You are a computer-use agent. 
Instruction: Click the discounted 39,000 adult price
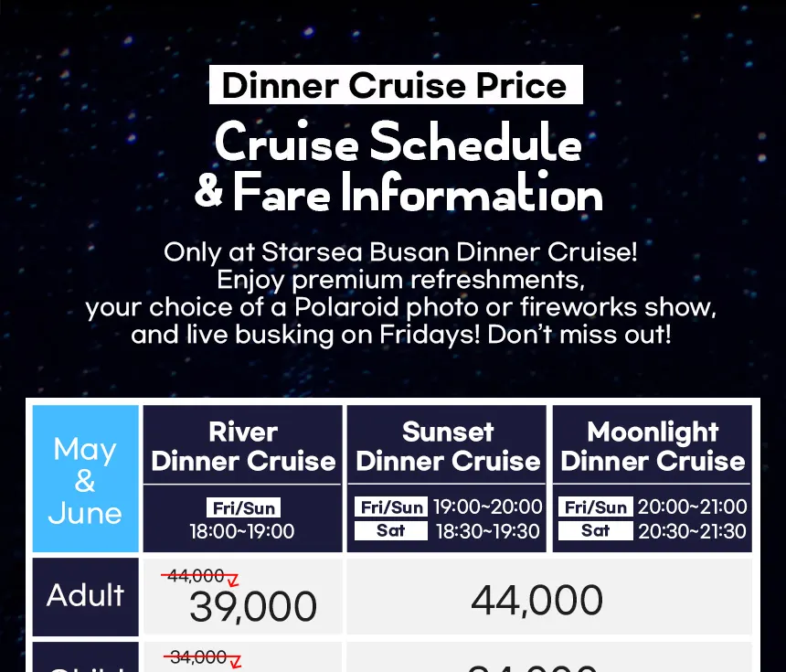click(x=253, y=606)
